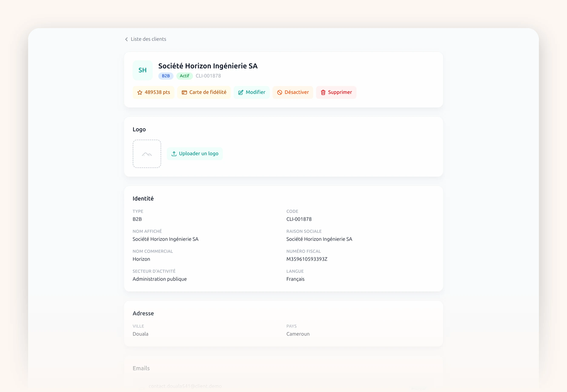
Task: Click the upload arrow icon
Action: tap(174, 154)
